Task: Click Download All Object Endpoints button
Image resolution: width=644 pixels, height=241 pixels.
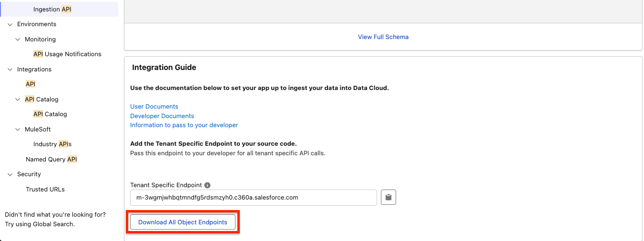Action: click(x=183, y=222)
